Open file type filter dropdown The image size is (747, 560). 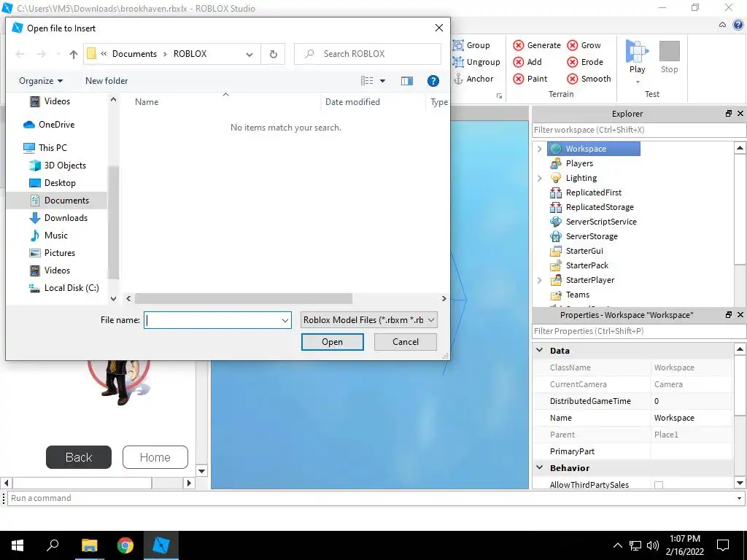(431, 320)
